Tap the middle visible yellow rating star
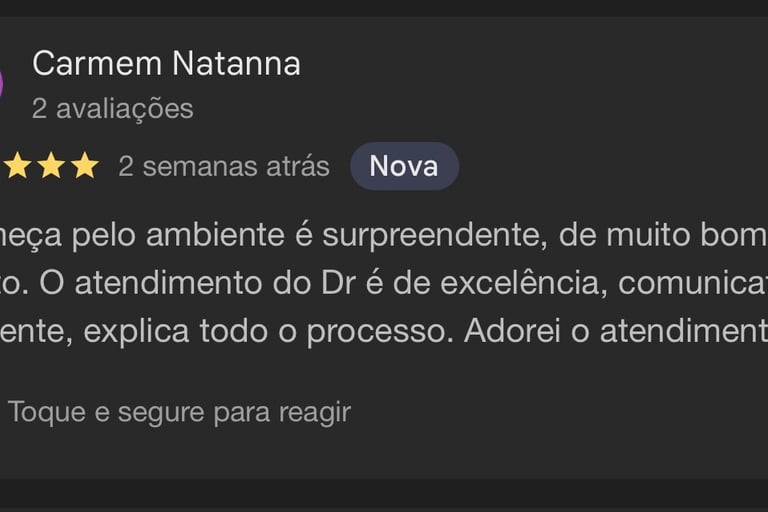 [51, 165]
